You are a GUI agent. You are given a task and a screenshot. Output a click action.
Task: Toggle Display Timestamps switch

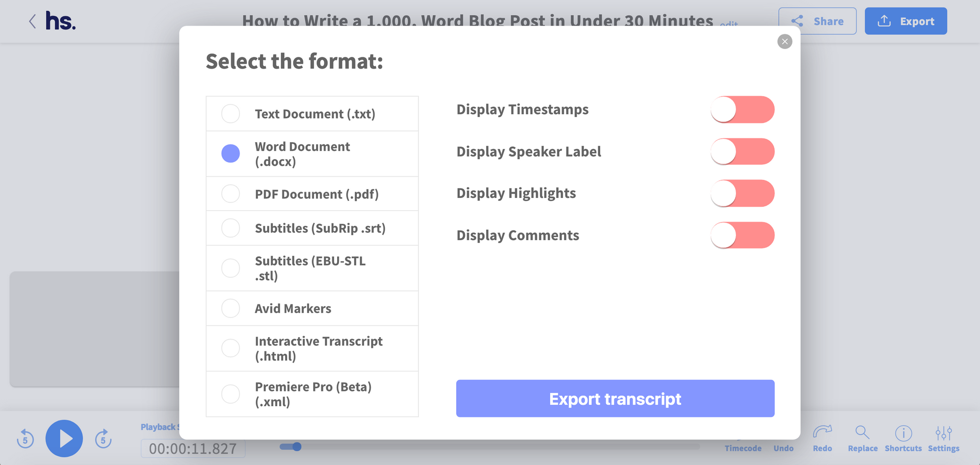(x=742, y=110)
